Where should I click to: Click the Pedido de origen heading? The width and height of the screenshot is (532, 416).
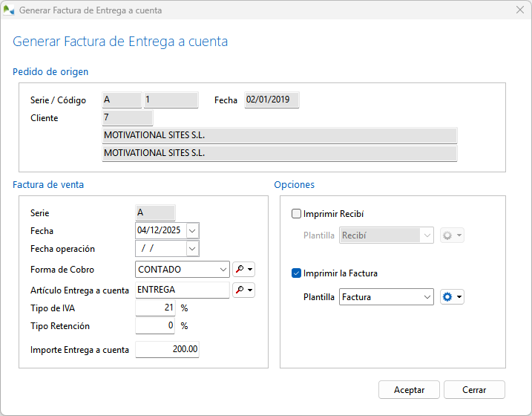(x=50, y=72)
